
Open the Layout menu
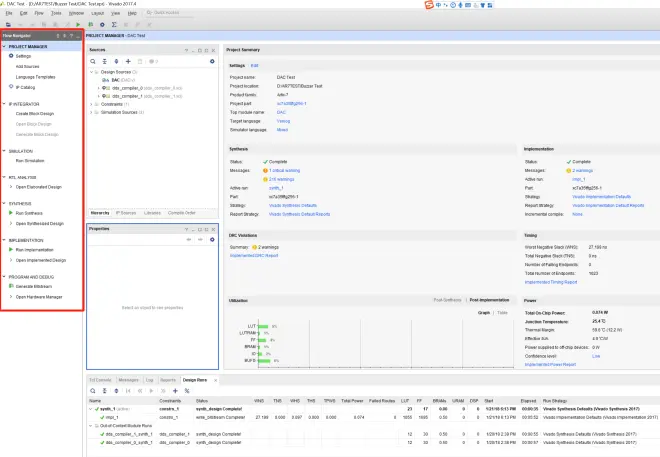97,13
